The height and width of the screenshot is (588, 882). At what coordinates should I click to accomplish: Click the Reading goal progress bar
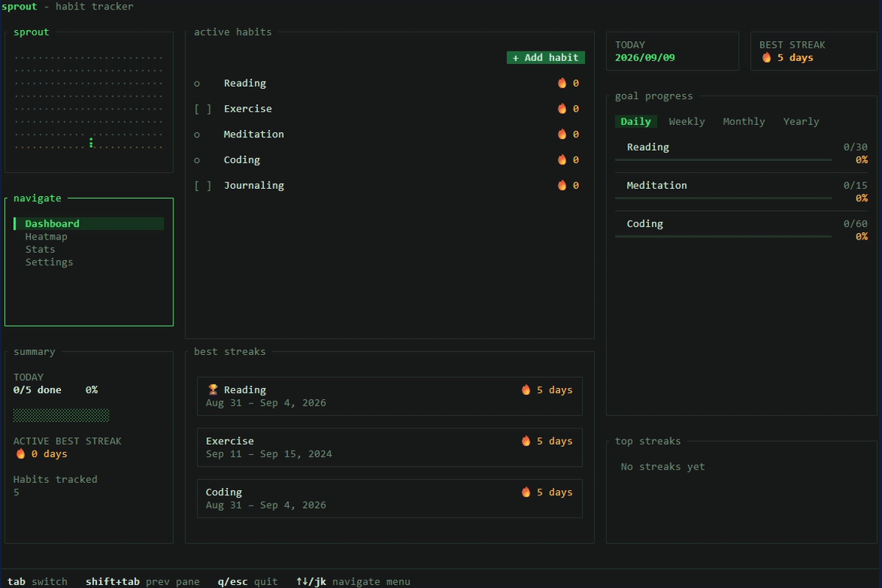723,159
